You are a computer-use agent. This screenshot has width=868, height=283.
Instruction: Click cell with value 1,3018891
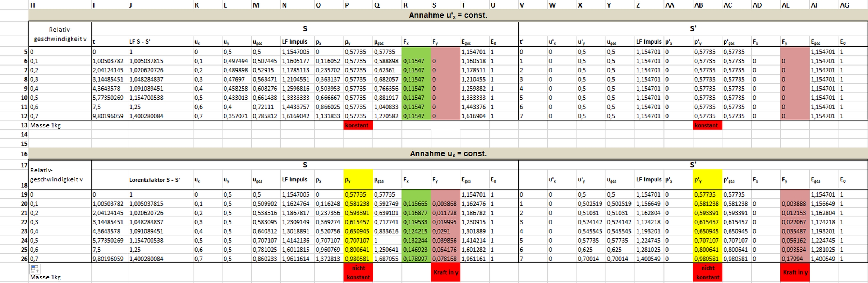(297, 232)
